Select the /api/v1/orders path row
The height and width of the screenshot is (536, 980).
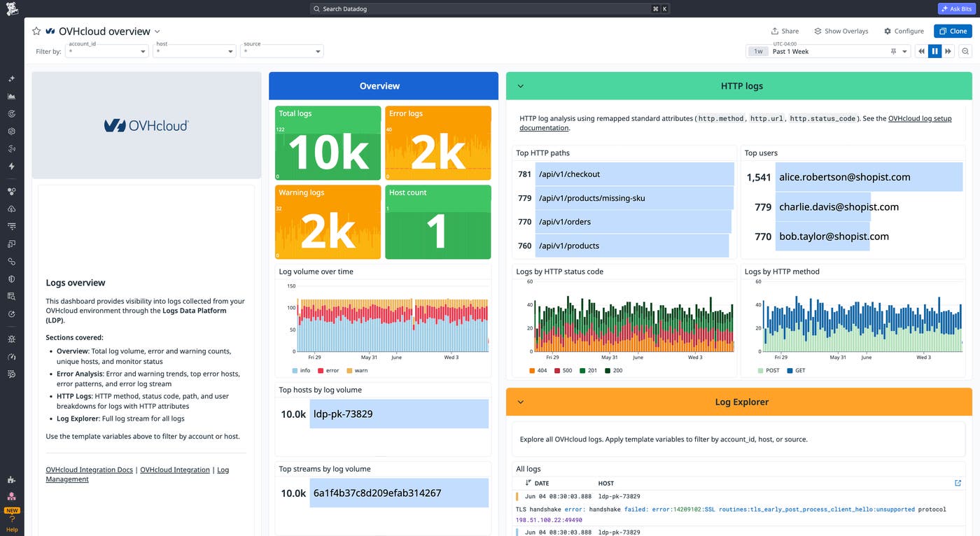tap(624, 222)
